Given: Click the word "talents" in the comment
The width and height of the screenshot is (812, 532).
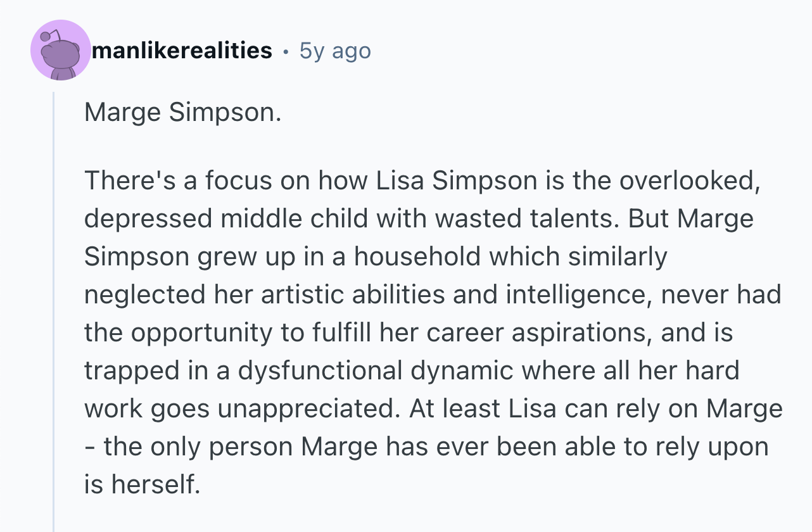Looking at the screenshot, I should (573, 219).
